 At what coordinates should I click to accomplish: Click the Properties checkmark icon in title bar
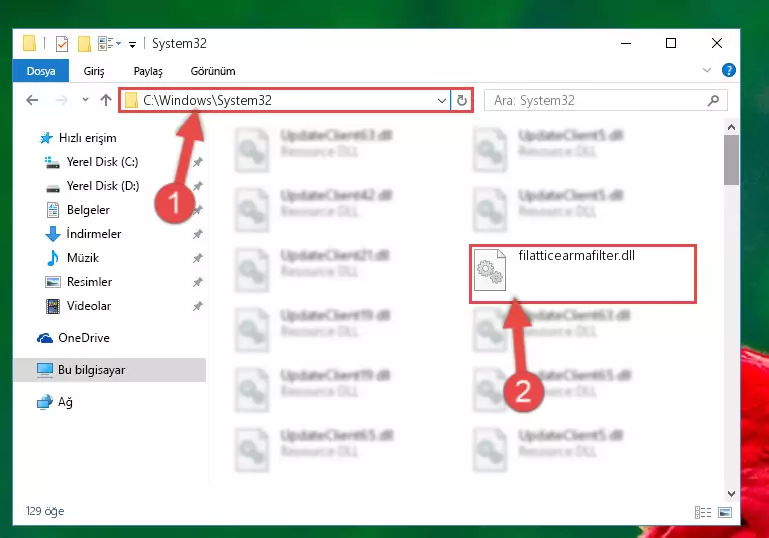click(62, 44)
